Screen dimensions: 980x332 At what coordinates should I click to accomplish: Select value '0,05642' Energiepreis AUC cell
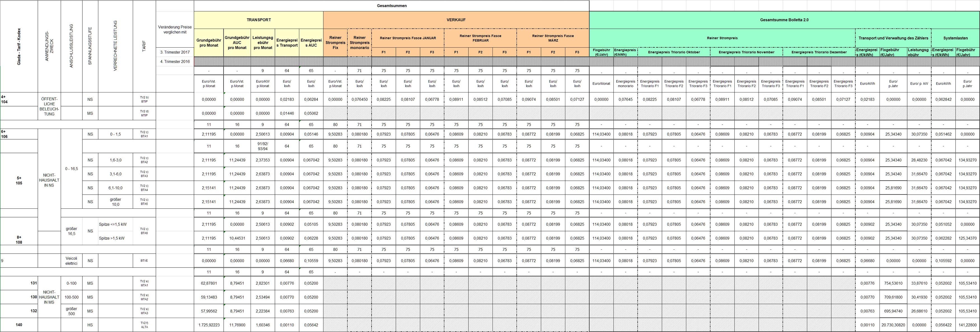click(311, 325)
